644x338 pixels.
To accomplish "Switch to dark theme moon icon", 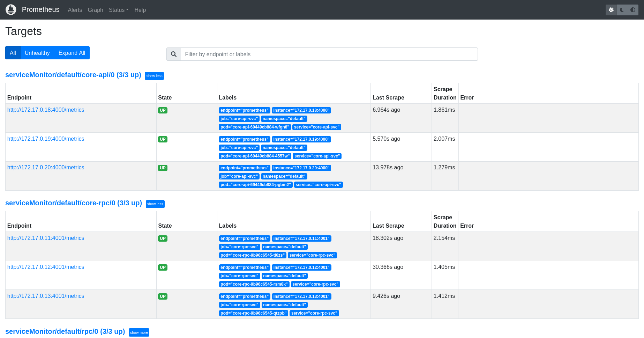I will (x=622, y=10).
